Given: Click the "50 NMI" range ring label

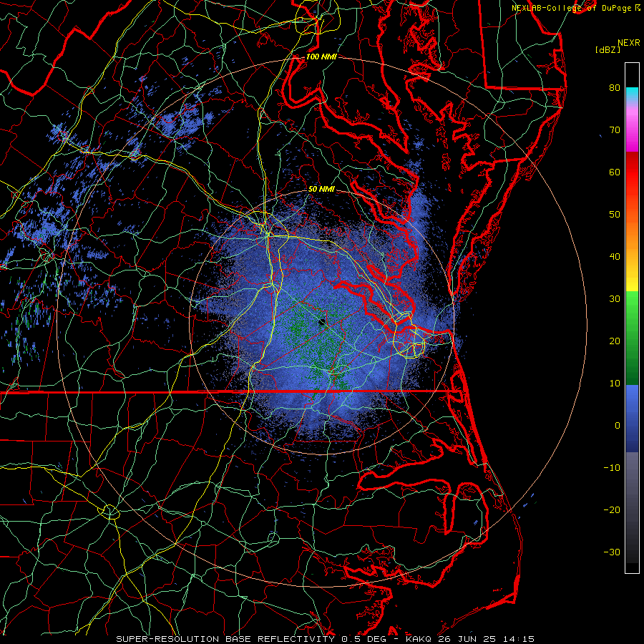Looking at the screenshot, I should [x=321, y=189].
